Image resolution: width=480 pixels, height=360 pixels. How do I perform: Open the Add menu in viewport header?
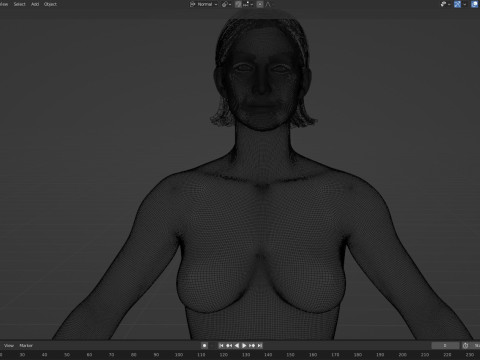coord(35,4)
